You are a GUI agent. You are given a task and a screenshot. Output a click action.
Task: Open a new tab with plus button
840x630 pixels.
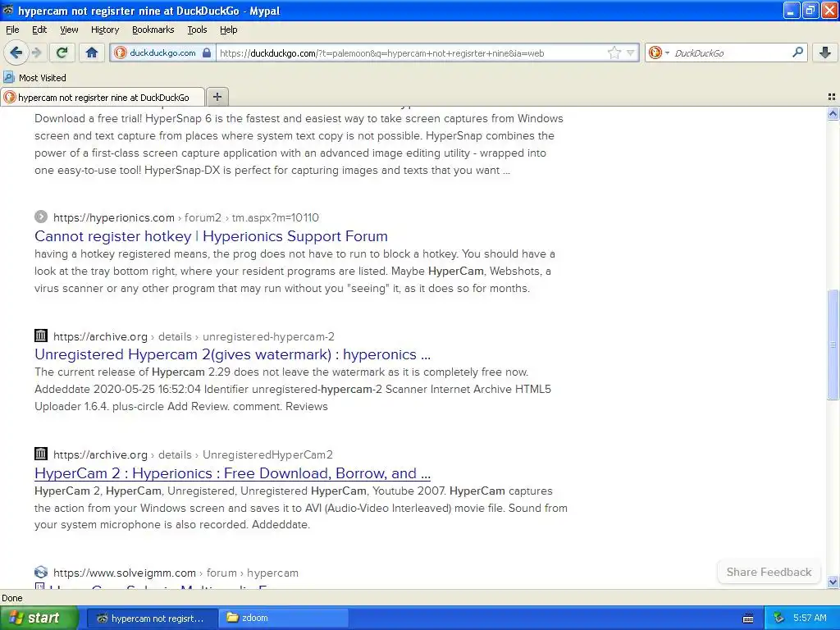217,97
